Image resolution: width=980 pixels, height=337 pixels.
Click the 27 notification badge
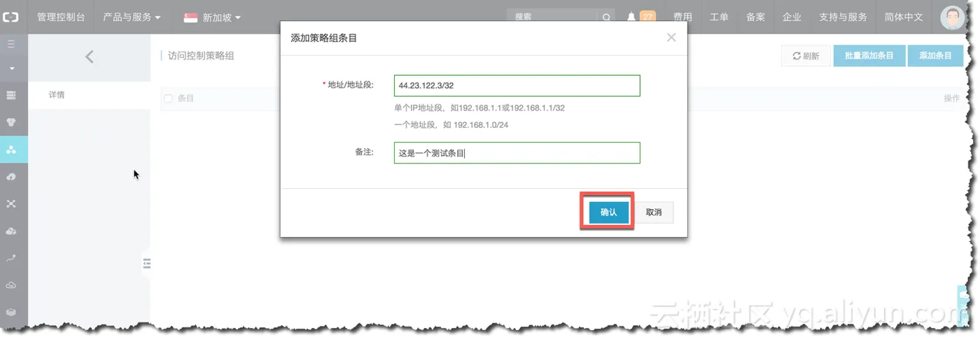coord(647,17)
